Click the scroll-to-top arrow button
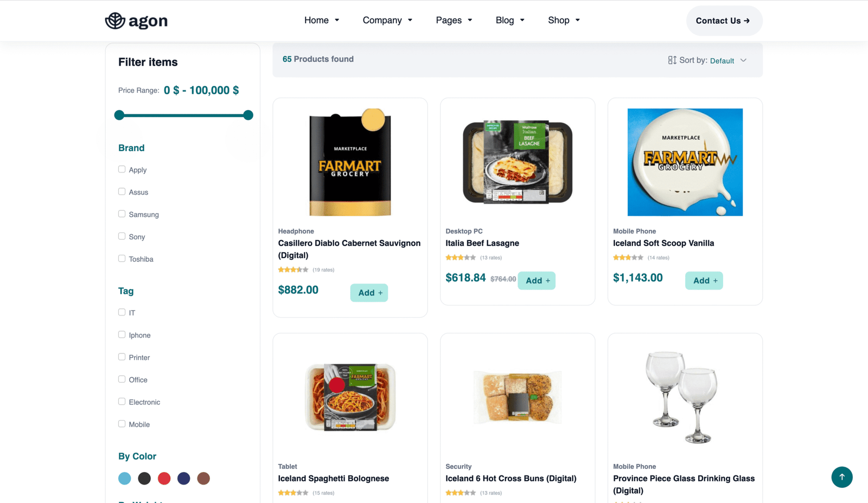Viewport: 868px width, 503px height. [841, 477]
